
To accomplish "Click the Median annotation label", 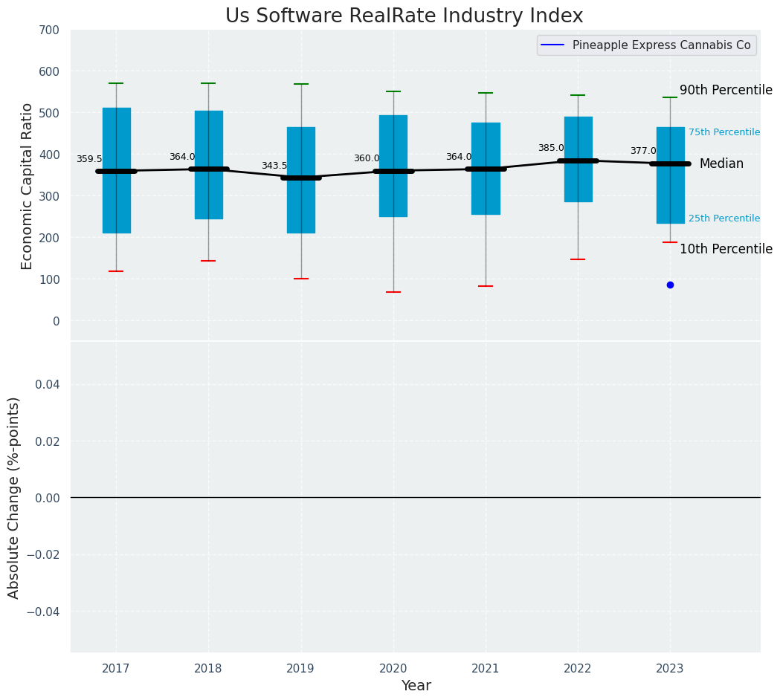I will 721,164.
